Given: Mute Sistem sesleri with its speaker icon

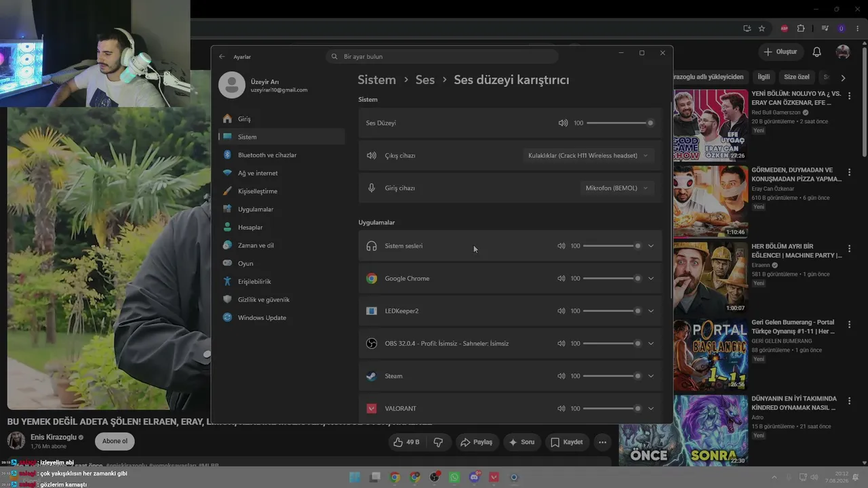Looking at the screenshot, I should click(x=561, y=246).
